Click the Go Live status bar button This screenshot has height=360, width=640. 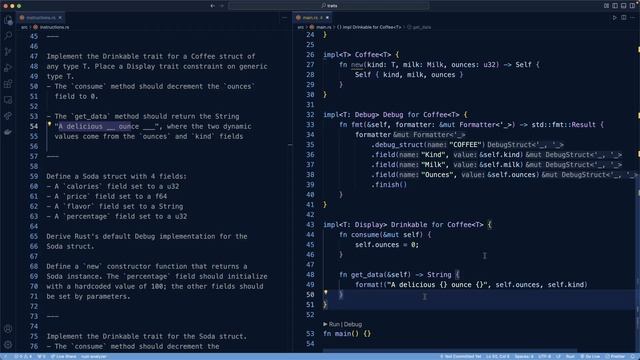[590, 356]
